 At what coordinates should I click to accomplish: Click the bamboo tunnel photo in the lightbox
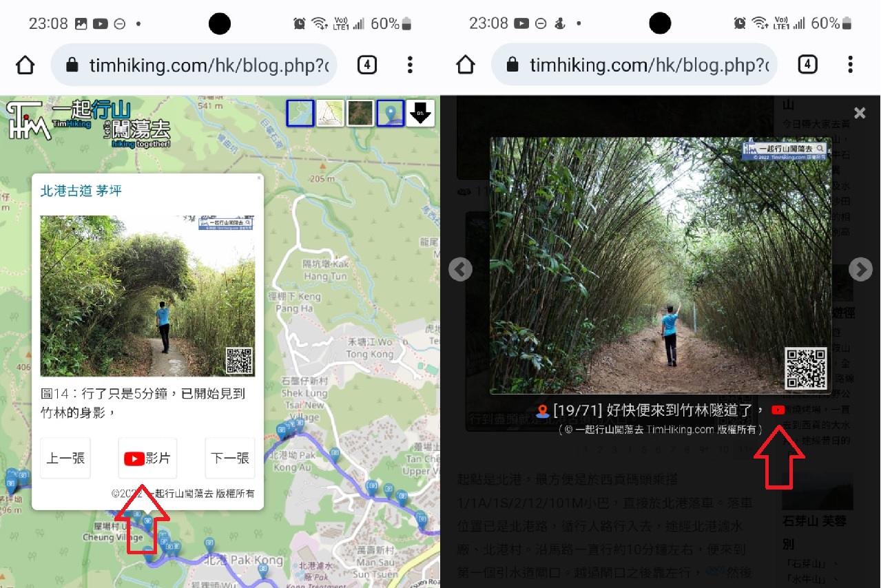pyautogui.click(x=661, y=265)
